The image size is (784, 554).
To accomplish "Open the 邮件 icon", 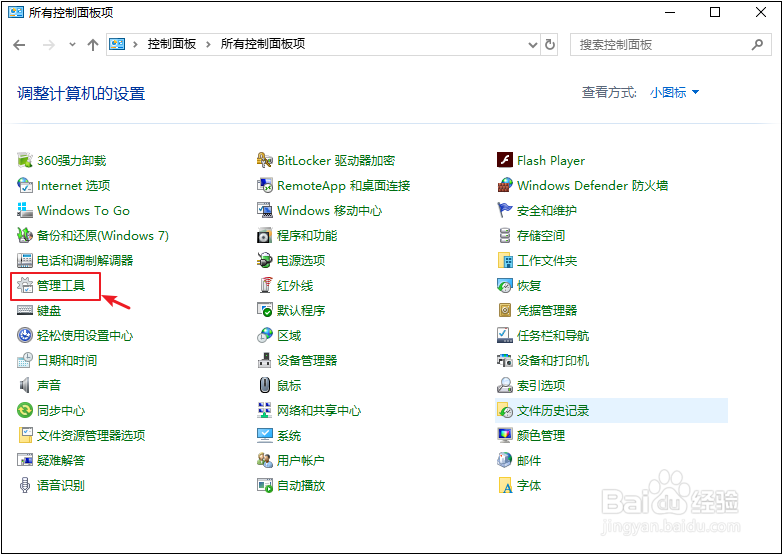I will [504, 460].
